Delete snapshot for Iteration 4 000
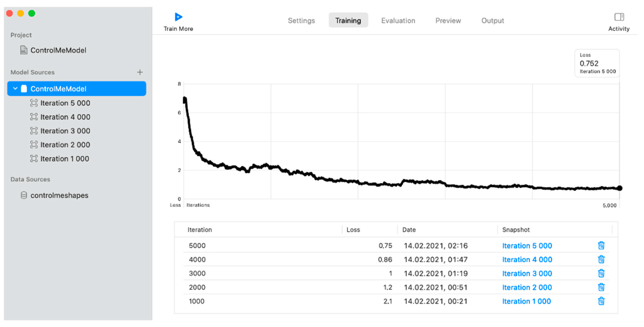This screenshot has height=327, width=644. tap(601, 259)
